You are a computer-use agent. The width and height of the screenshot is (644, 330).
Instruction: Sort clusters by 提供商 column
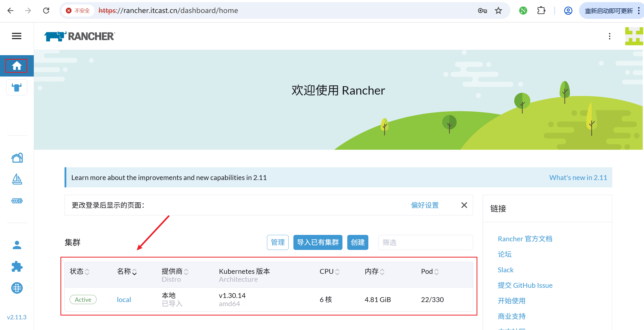(x=175, y=272)
